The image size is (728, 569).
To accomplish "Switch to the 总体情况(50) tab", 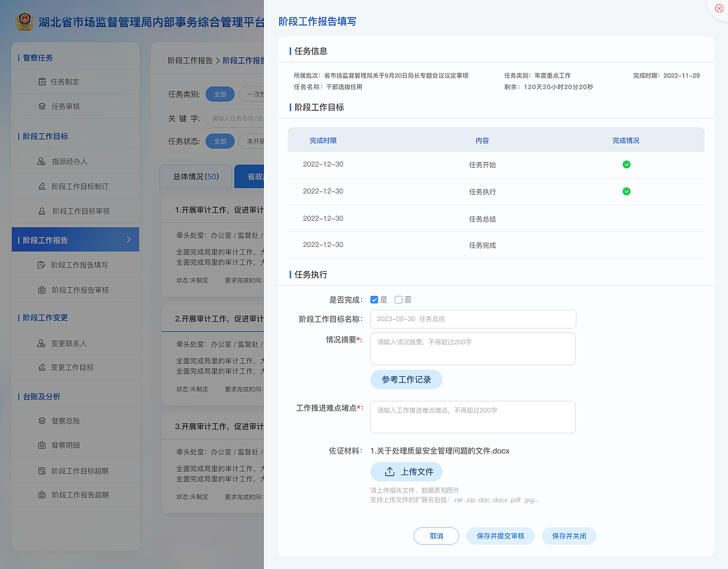I will click(196, 176).
